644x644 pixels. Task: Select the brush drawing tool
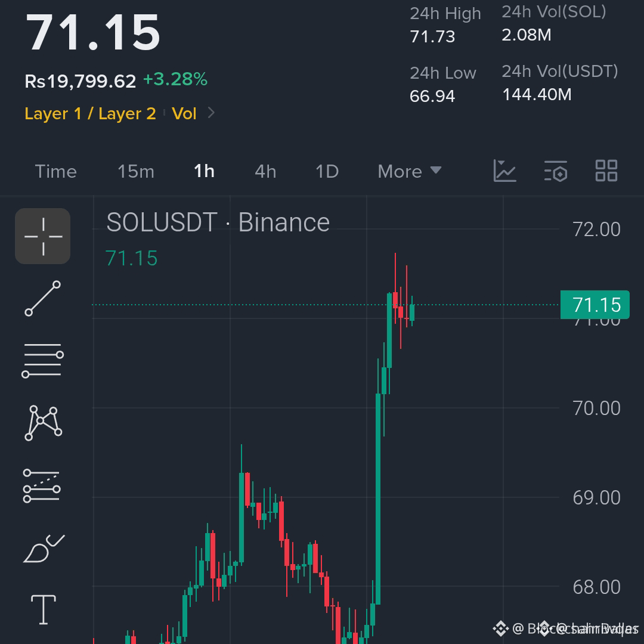[x=44, y=549]
